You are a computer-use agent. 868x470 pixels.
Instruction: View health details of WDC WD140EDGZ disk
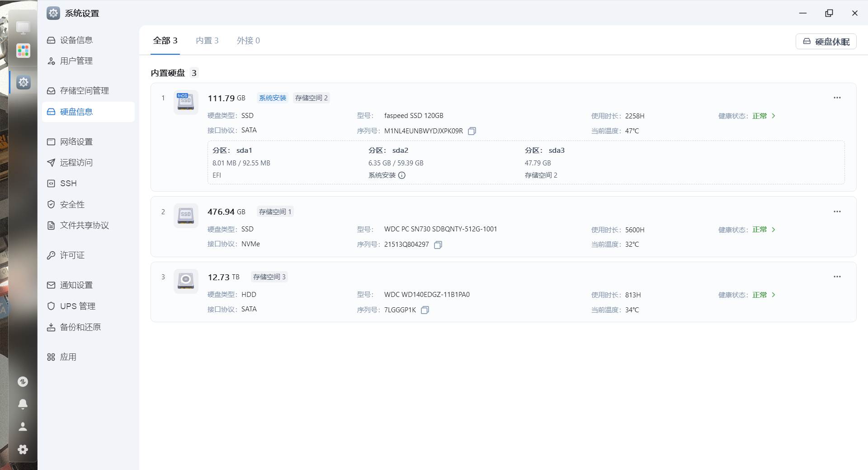pyautogui.click(x=764, y=295)
